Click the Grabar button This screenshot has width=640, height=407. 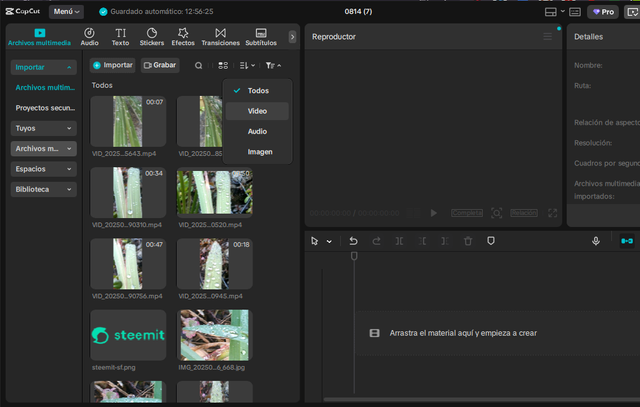pos(160,65)
